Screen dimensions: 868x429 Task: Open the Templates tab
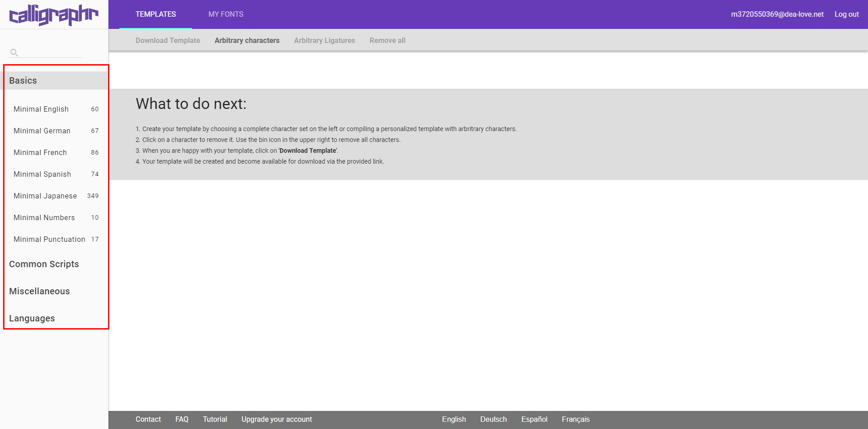coord(156,14)
